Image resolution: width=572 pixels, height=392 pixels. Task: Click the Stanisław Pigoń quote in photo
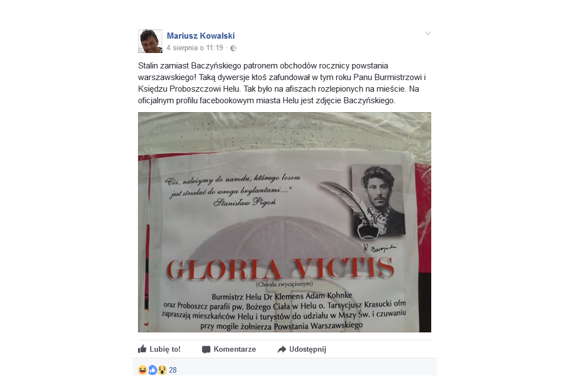point(233,190)
